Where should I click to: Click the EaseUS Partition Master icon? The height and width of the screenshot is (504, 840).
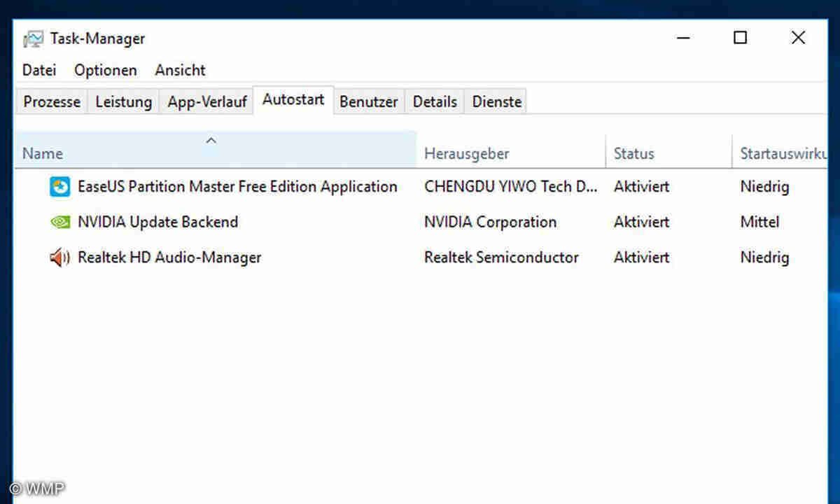point(60,187)
